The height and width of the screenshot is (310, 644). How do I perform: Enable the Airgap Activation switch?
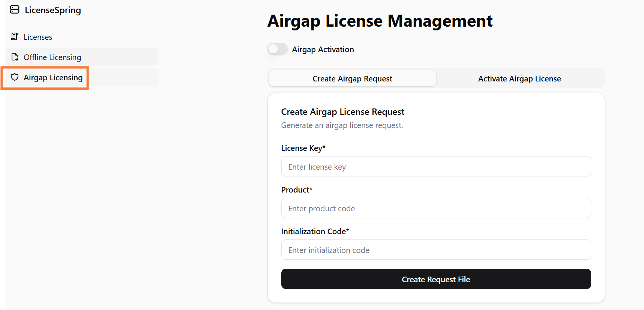click(278, 49)
